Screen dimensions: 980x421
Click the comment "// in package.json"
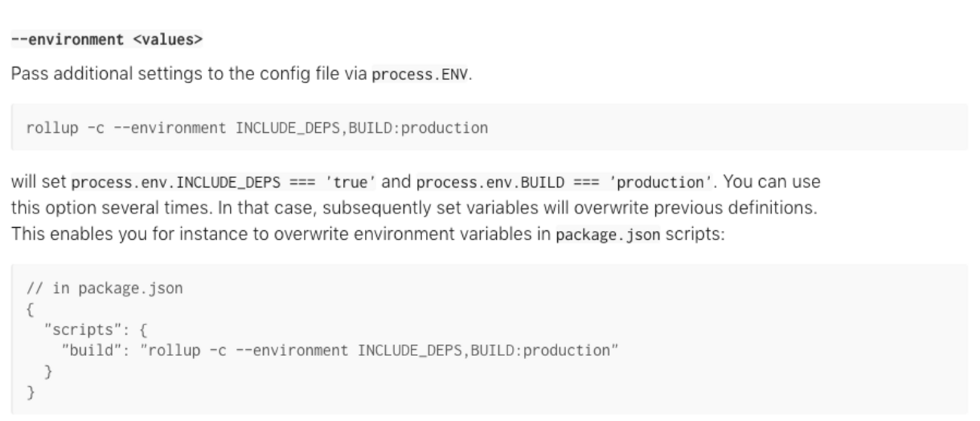coord(105,288)
